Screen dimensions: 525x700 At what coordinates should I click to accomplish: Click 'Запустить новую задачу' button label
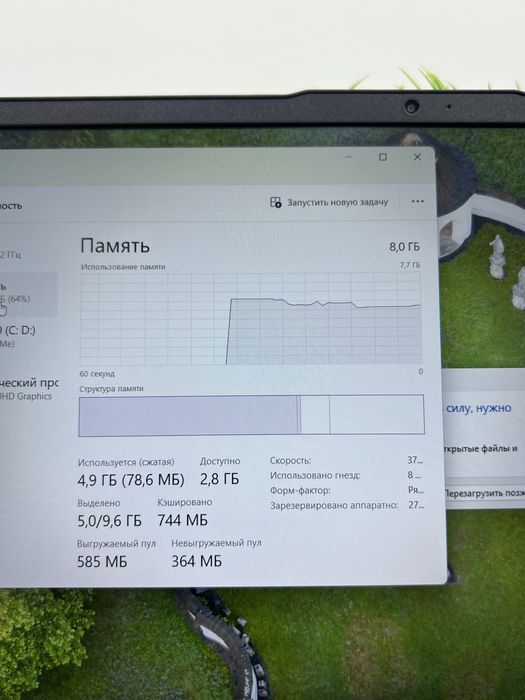click(338, 202)
